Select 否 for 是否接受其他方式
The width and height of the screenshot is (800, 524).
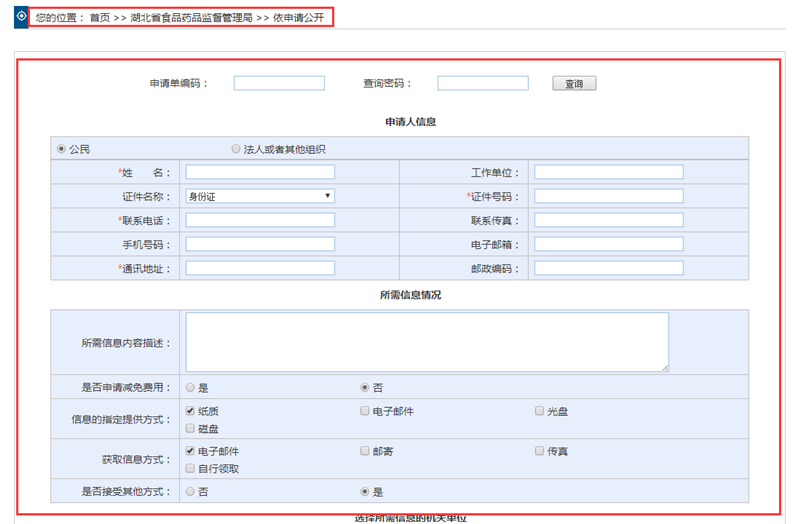click(x=190, y=492)
